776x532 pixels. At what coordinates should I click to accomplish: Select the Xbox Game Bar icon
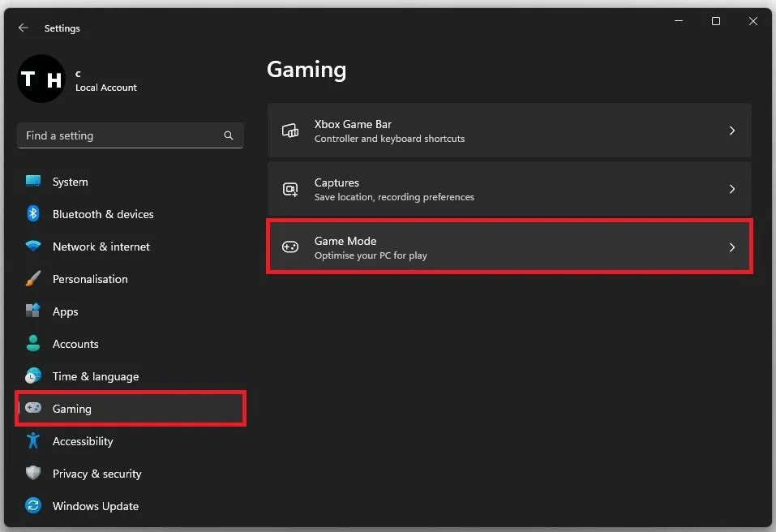click(x=290, y=131)
